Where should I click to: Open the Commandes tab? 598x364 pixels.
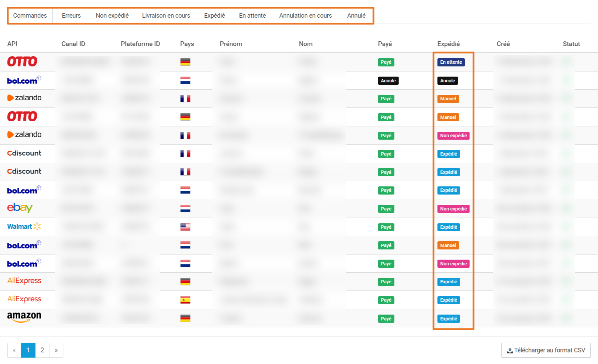click(30, 16)
